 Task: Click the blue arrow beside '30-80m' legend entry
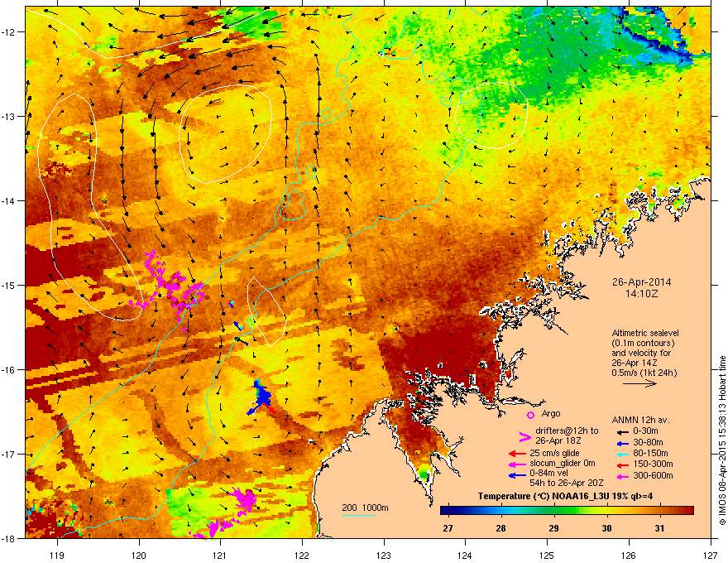621,443
